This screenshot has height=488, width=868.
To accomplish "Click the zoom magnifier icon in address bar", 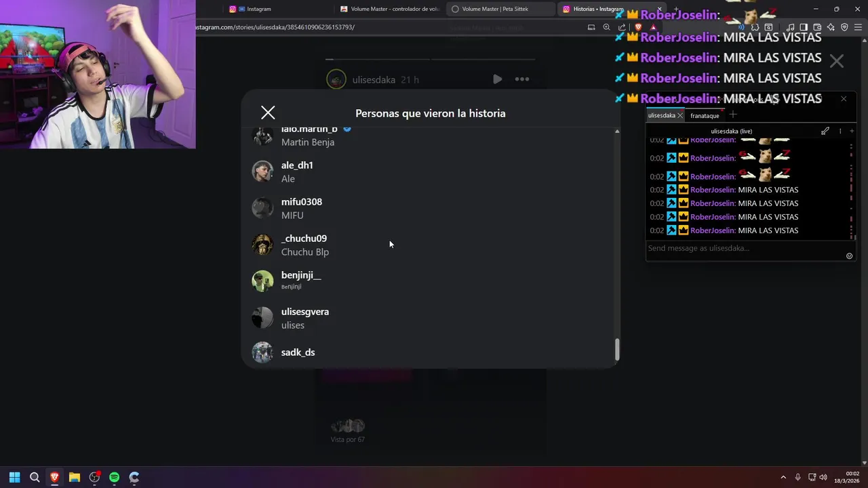I will (x=606, y=27).
